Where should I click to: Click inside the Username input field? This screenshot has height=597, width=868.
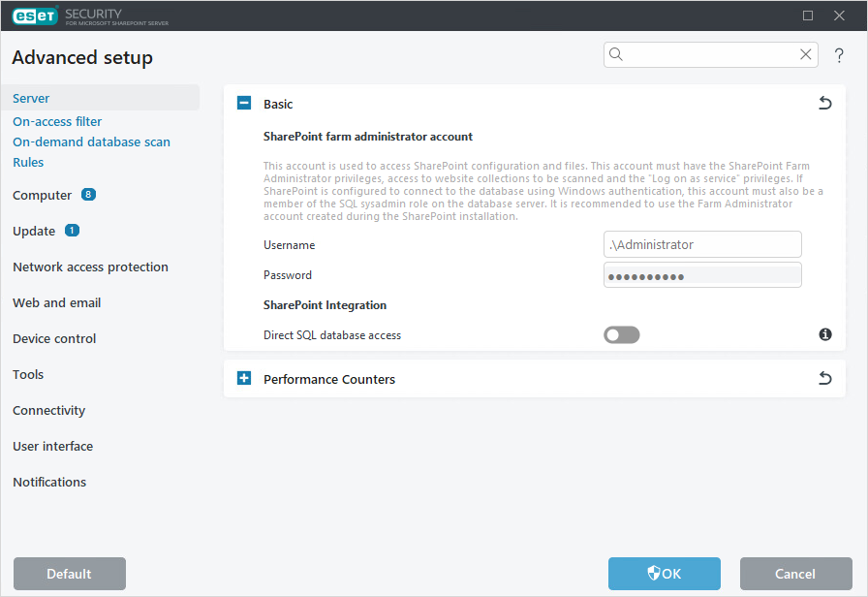[x=702, y=244]
